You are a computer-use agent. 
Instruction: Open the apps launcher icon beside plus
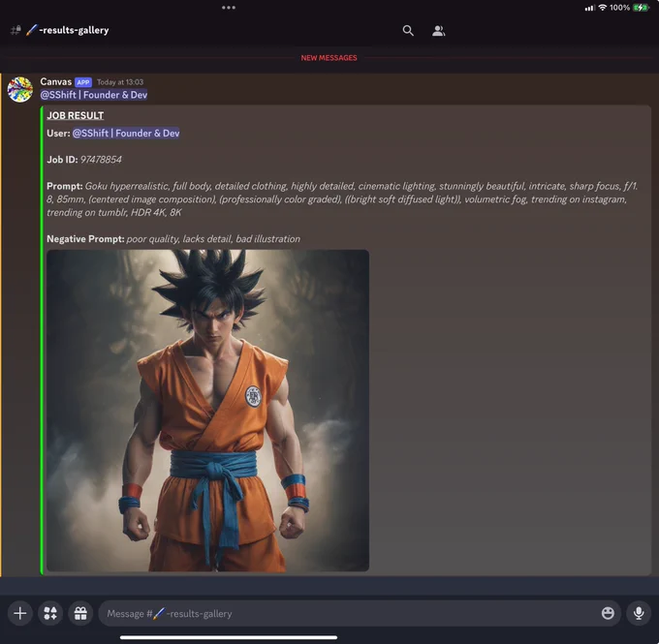50,613
